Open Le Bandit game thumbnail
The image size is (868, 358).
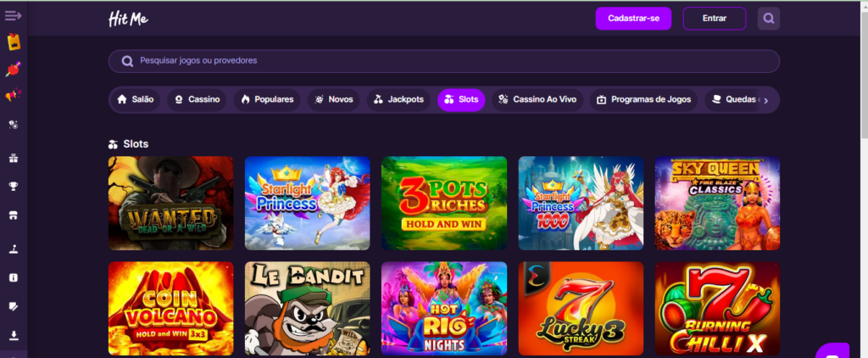[307, 309]
